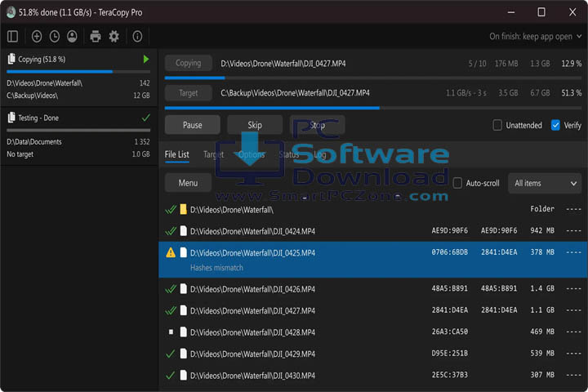Select the DJI_0426.MP4 file row
Screen dimensions: 588x392
point(373,289)
